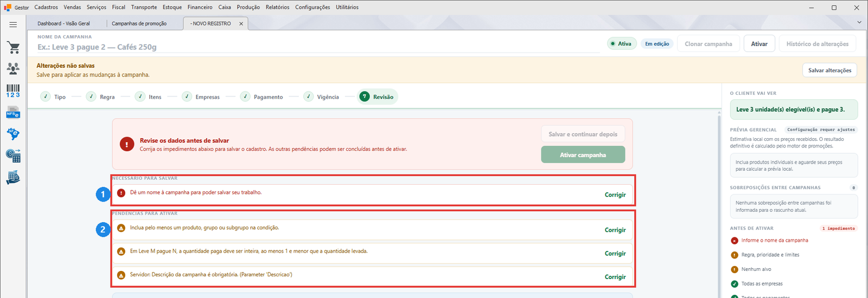Open the shopping cart sales icon
The height and width of the screenshot is (298, 868).
click(x=13, y=47)
